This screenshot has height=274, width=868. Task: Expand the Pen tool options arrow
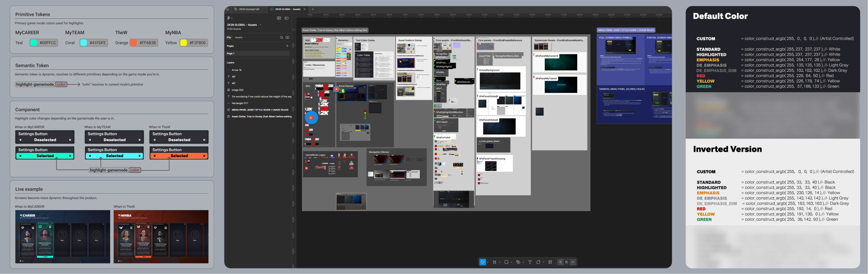click(x=523, y=262)
